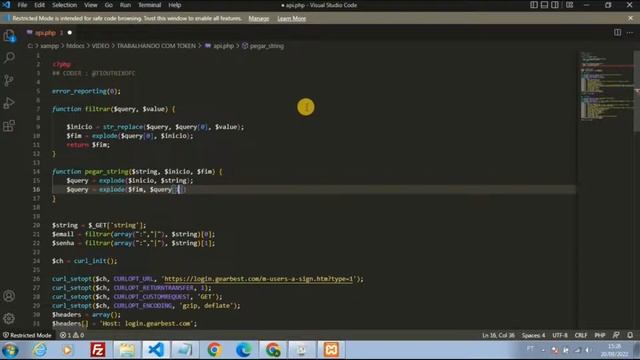Click the Manage link in the banner
Viewport: 640px width, 360px height.
point(259,18)
